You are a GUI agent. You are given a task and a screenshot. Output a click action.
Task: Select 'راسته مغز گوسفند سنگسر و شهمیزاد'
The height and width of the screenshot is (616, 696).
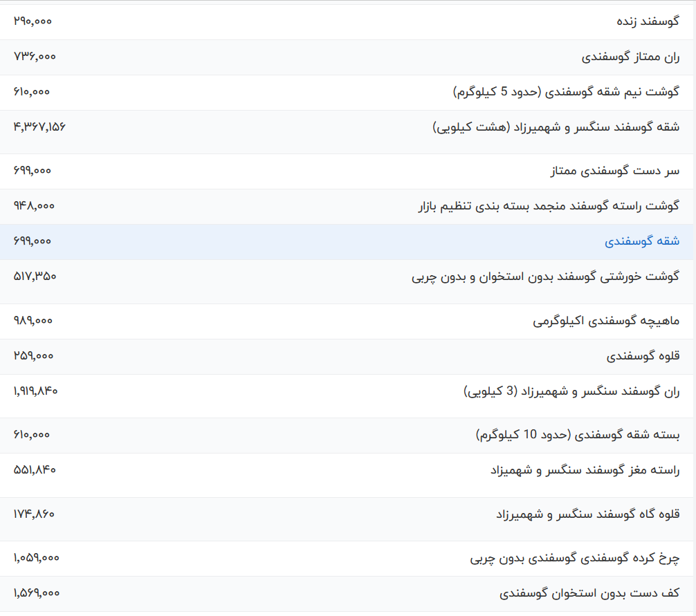pos(585,470)
